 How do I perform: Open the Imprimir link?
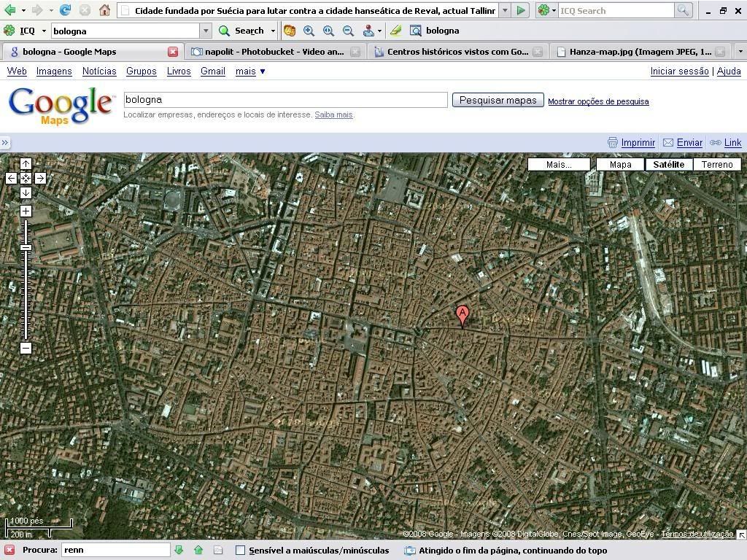[638, 142]
